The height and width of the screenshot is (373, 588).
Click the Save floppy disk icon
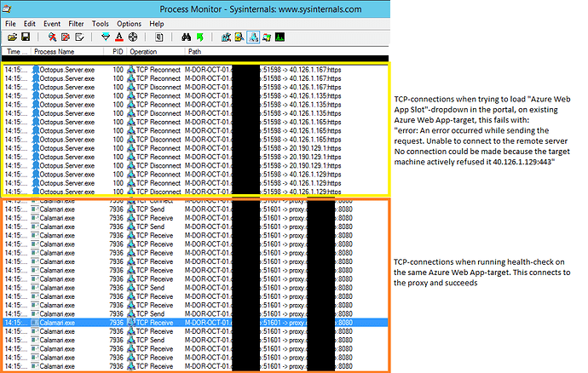click(x=26, y=37)
